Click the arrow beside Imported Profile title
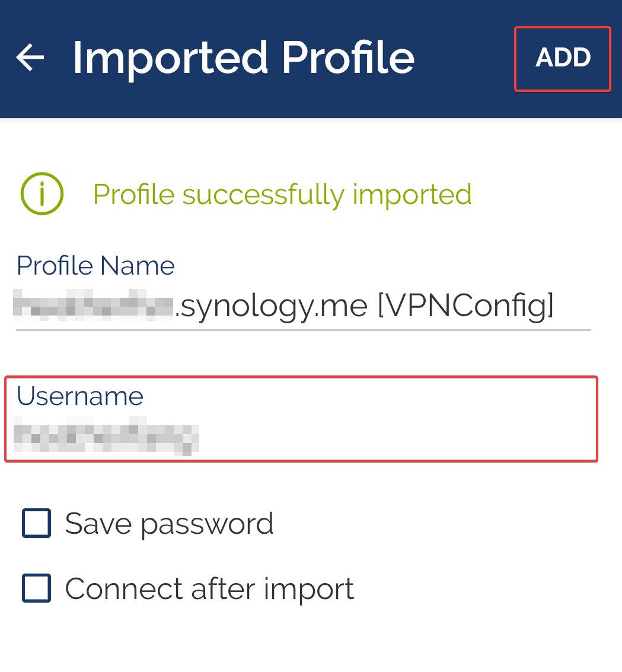This screenshot has width=622, height=672. tap(30, 58)
